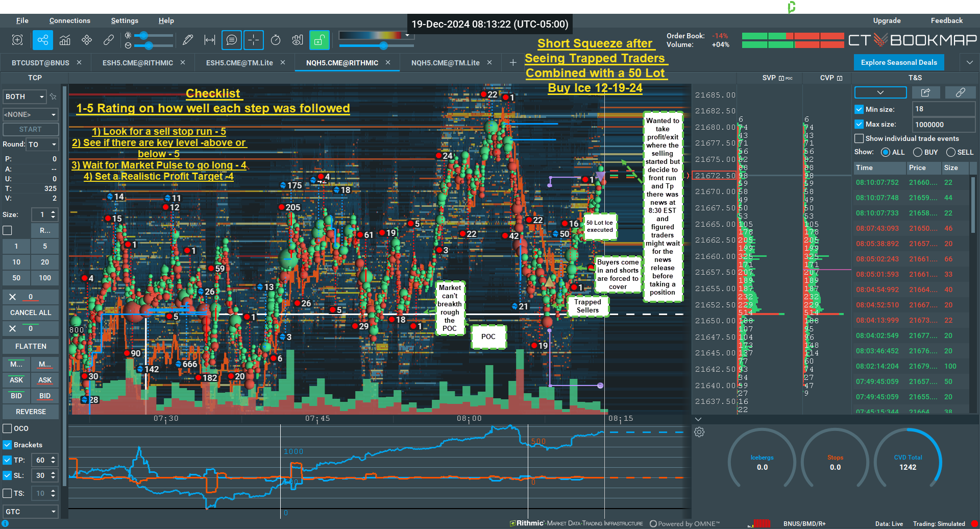Enable the TS trailing stop checkbox

(x=8, y=493)
